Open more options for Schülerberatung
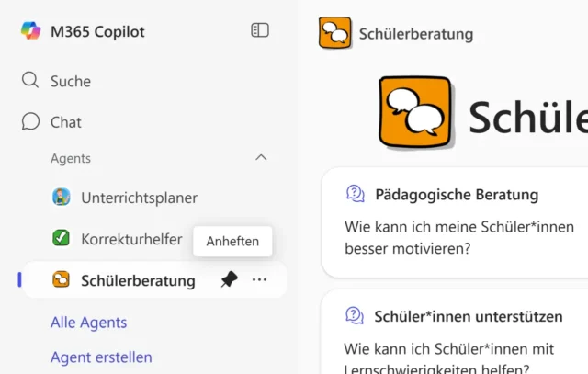 click(x=260, y=280)
